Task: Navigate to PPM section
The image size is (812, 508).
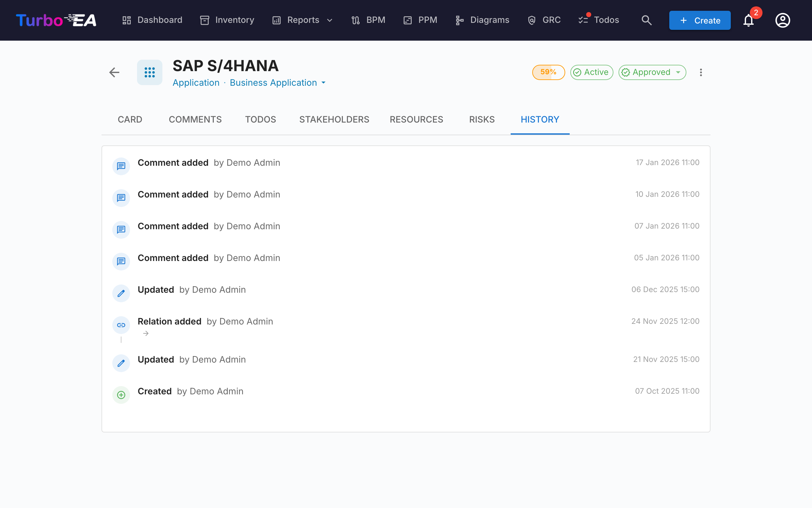Action: [420, 20]
